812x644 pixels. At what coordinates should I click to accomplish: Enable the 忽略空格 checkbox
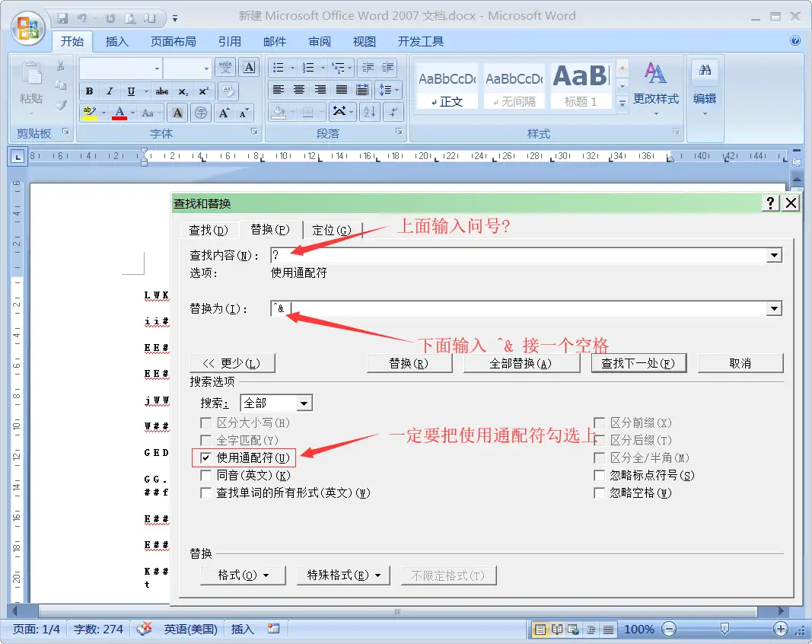click(600, 493)
